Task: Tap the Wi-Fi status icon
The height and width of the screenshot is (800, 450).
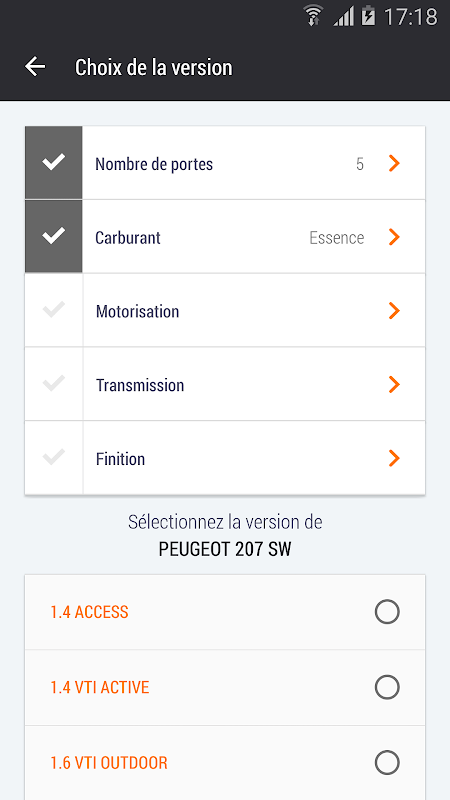Action: 313,15
